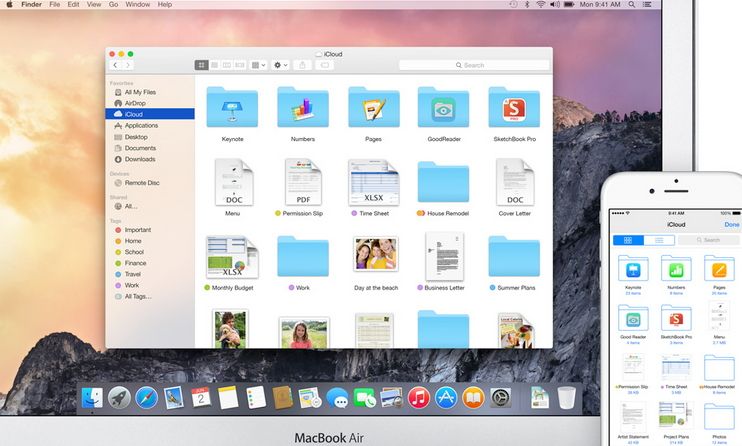742x446 pixels.
Task: Open the View menu in menu bar
Action: pos(93,5)
